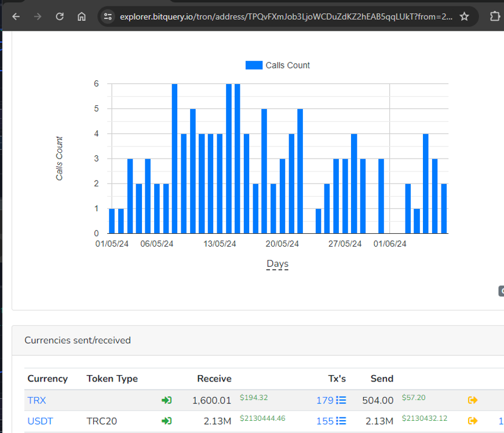504x433 pixels.
Task: Click the 20/05/24 date axis label
Action: pyautogui.click(x=282, y=244)
